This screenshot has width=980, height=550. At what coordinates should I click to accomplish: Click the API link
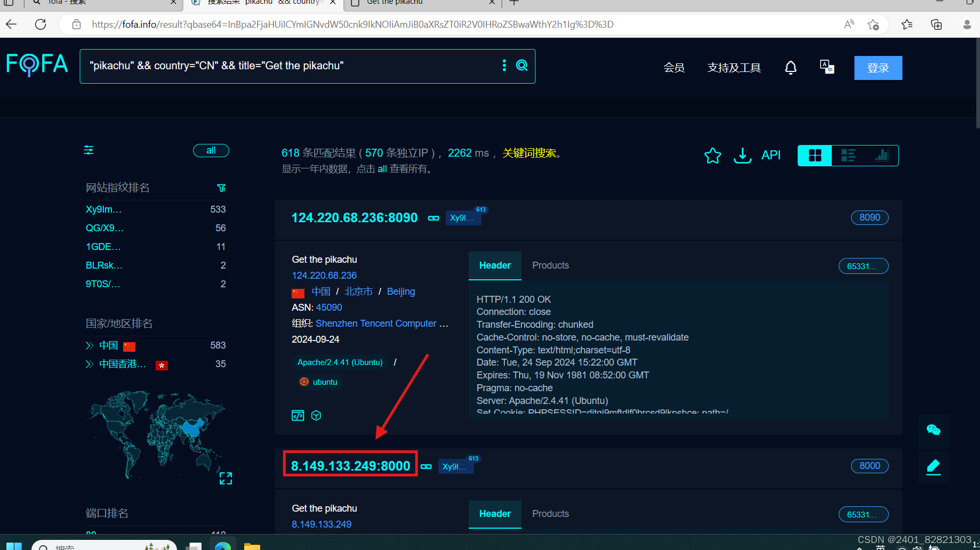(770, 155)
